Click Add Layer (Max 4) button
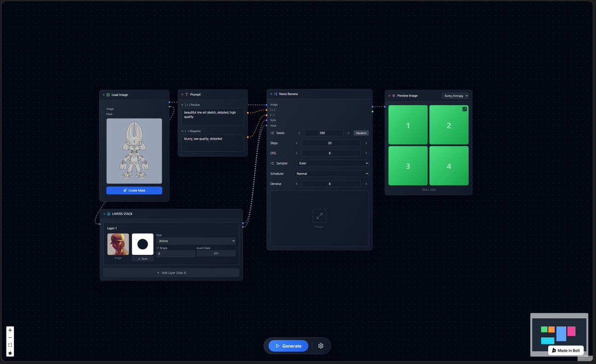 (171, 273)
